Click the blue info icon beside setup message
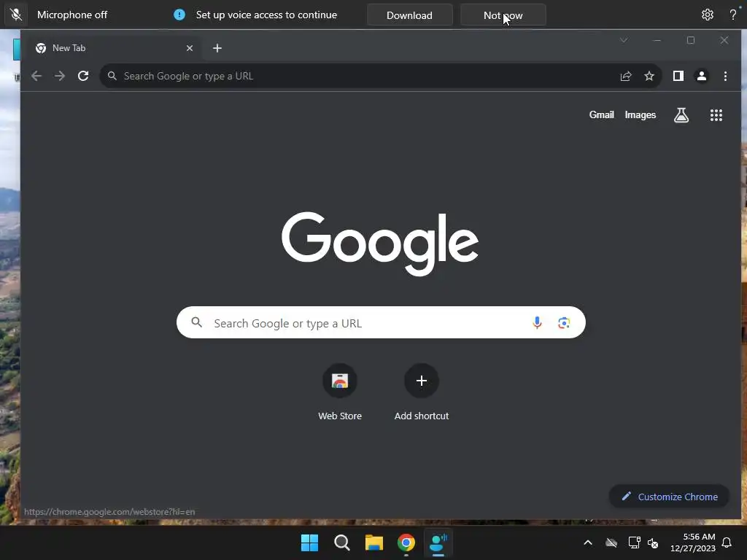The image size is (747, 560). (x=179, y=15)
